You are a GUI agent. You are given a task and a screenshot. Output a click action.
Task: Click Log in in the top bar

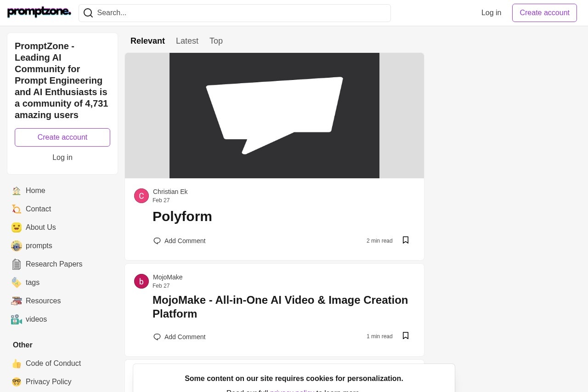[491, 13]
